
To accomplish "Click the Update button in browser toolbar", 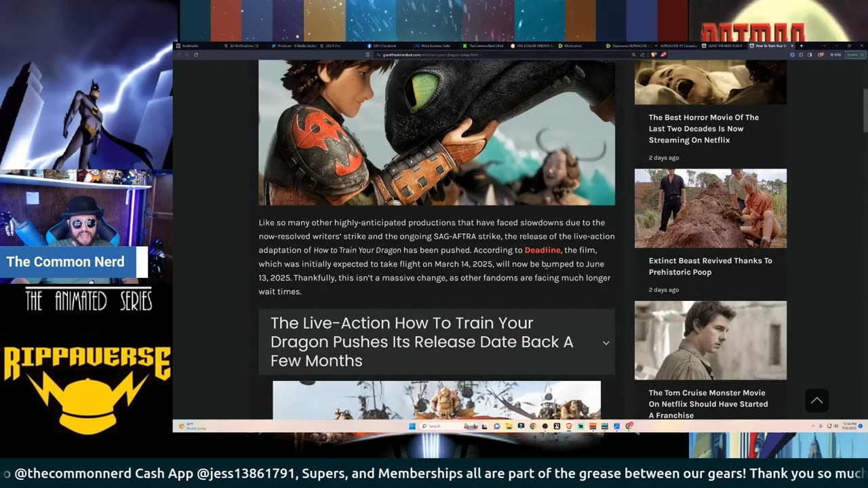I will point(855,55).
